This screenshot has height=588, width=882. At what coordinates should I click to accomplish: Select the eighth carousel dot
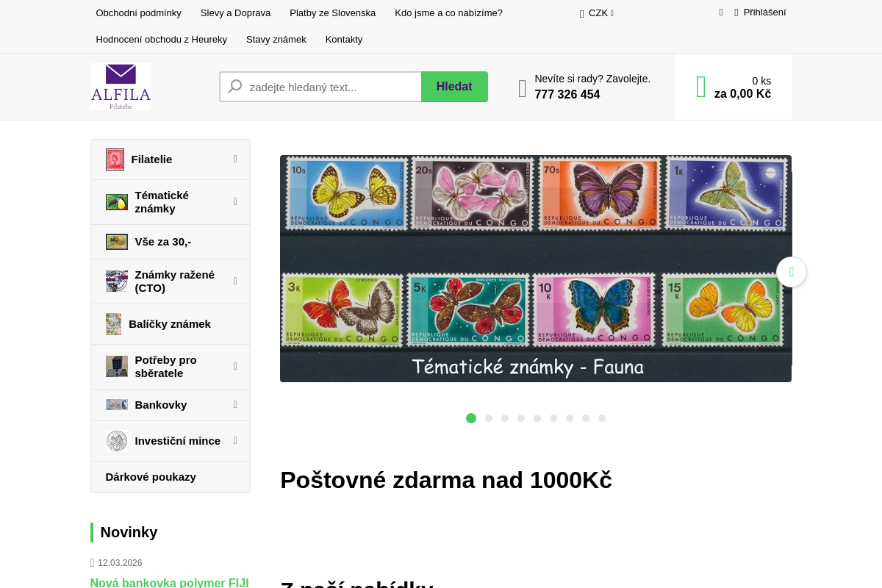[x=586, y=418]
